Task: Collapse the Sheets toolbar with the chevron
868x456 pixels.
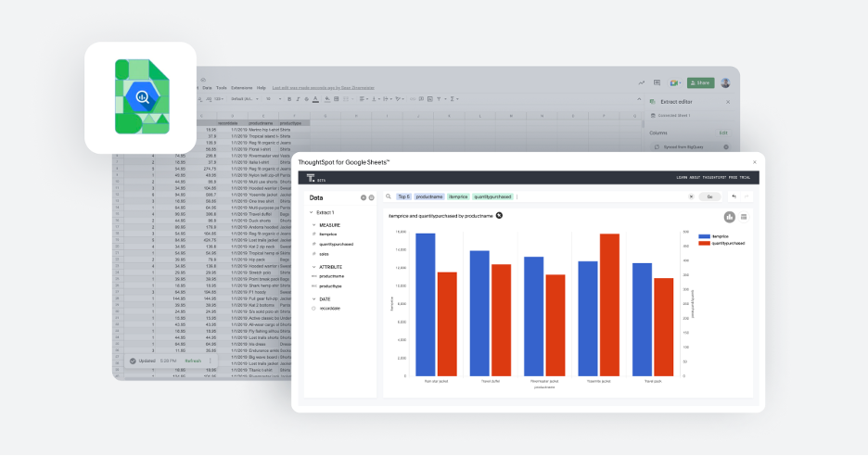Action: (x=639, y=99)
